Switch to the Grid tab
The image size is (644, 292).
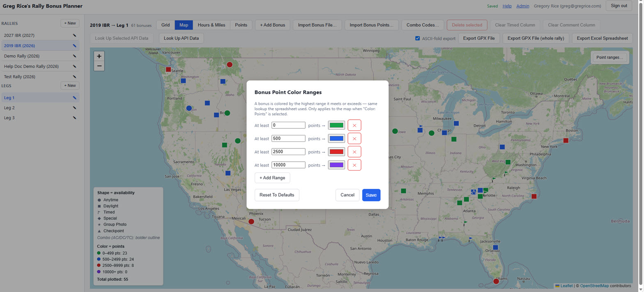click(x=166, y=25)
